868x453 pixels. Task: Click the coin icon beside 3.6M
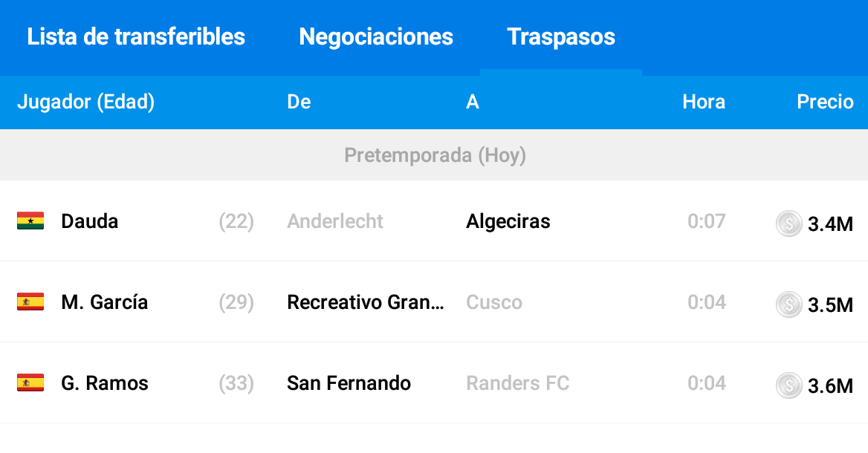[x=788, y=385]
